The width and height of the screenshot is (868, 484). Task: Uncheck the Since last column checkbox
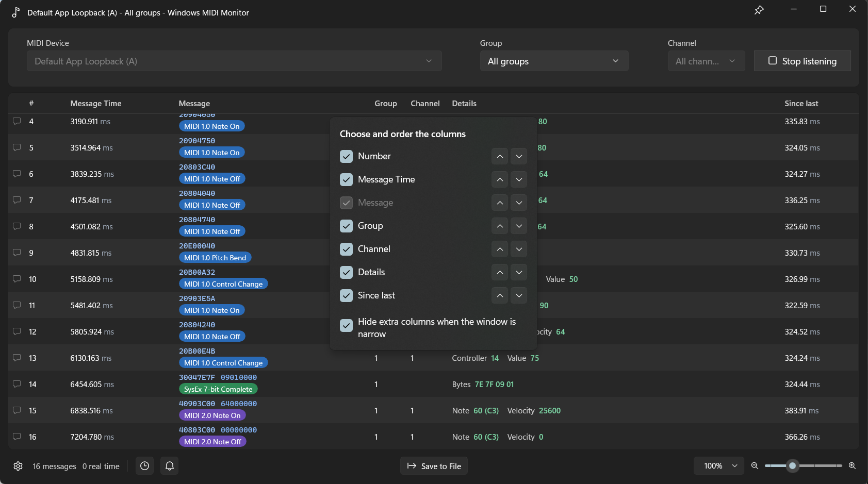tap(346, 295)
